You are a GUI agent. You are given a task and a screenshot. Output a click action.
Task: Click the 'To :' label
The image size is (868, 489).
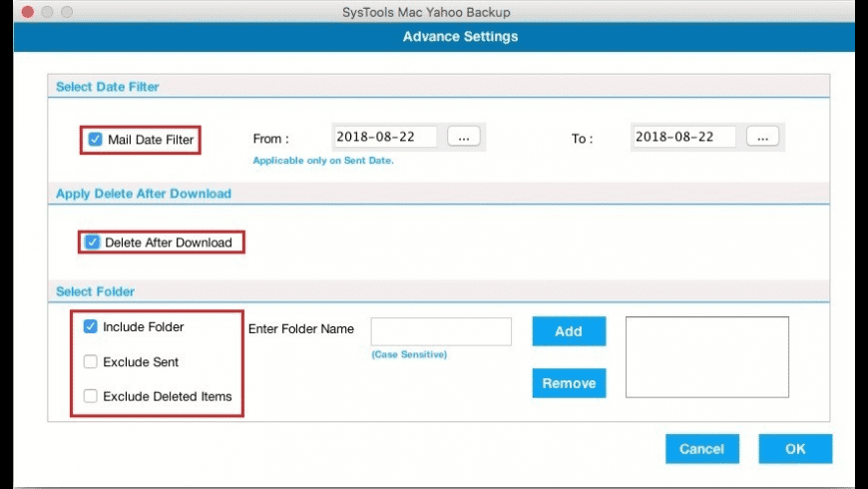pos(582,139)
